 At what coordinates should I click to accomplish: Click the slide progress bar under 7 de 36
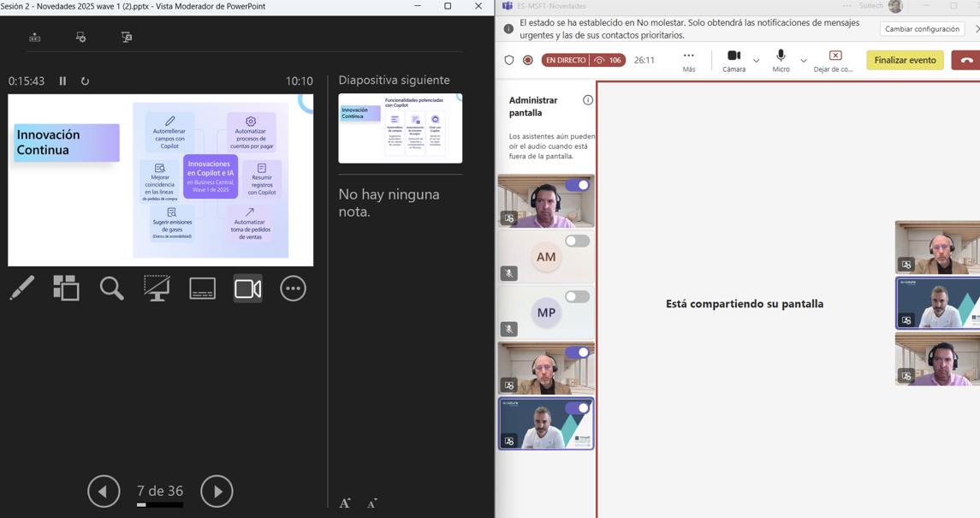coord(160,505)
